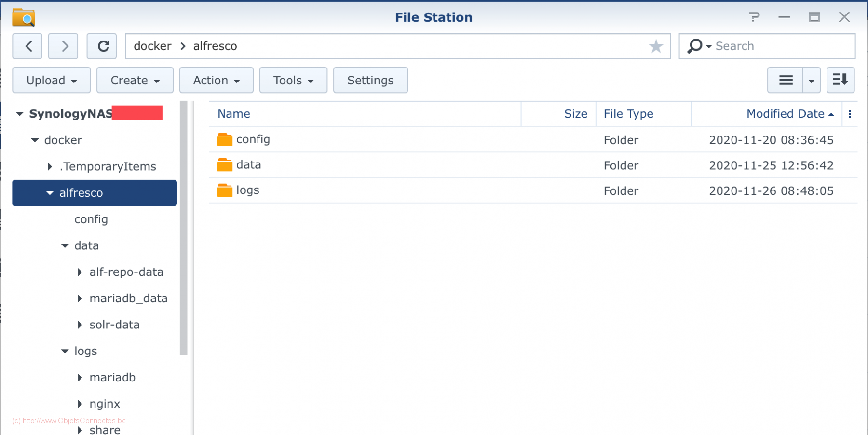This screenshot has width=868, height=435.
Task: Sort by Modified Date column header
Action: coord(767,114)
